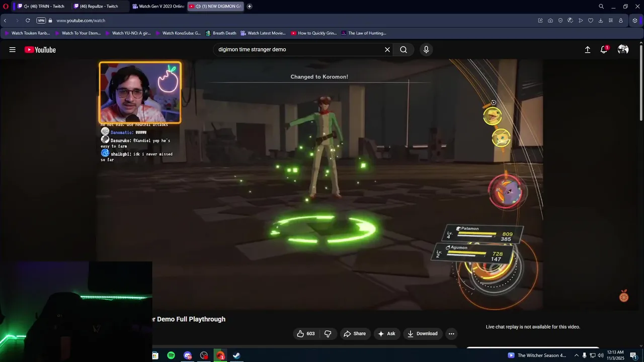Open a new browser tab
Viewport: 644px width, 362px height.
(250, 7)
